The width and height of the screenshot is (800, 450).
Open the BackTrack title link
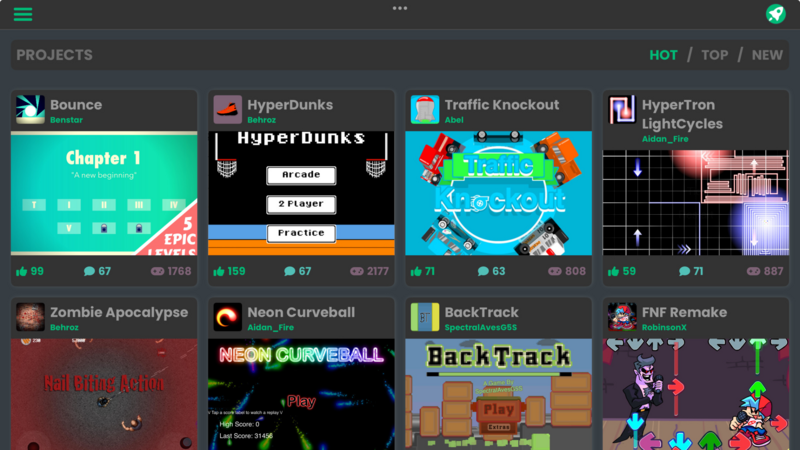point(481,312)
